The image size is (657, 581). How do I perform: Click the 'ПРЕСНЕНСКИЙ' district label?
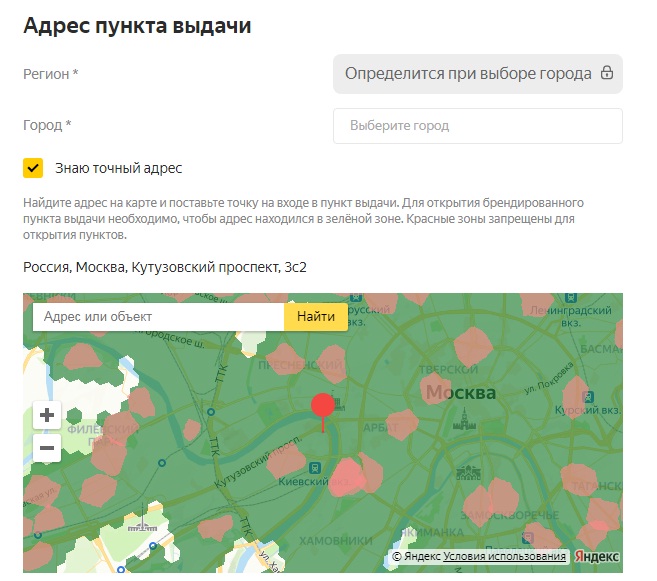click(300, 365)
